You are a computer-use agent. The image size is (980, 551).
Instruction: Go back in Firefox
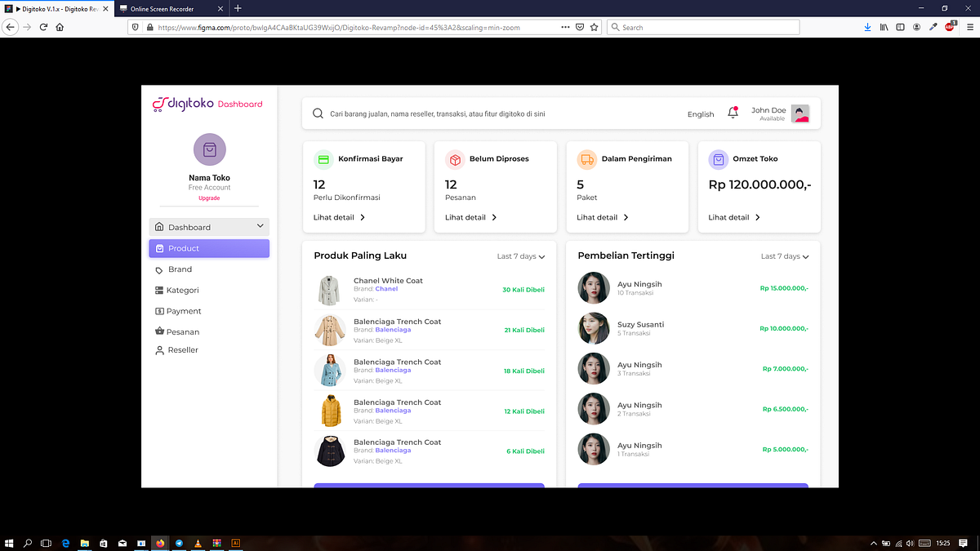click(11, 27)
